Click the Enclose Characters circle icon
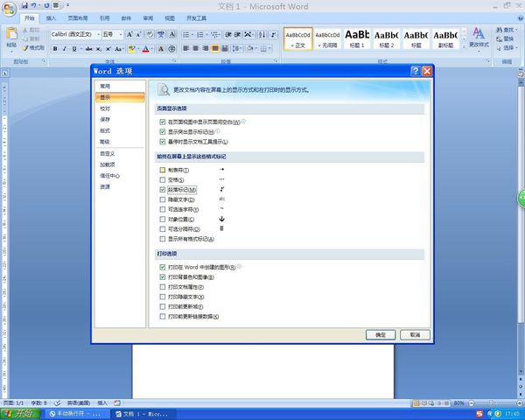Viewport: 525px width, 420px height. click(x=171, y=49)
